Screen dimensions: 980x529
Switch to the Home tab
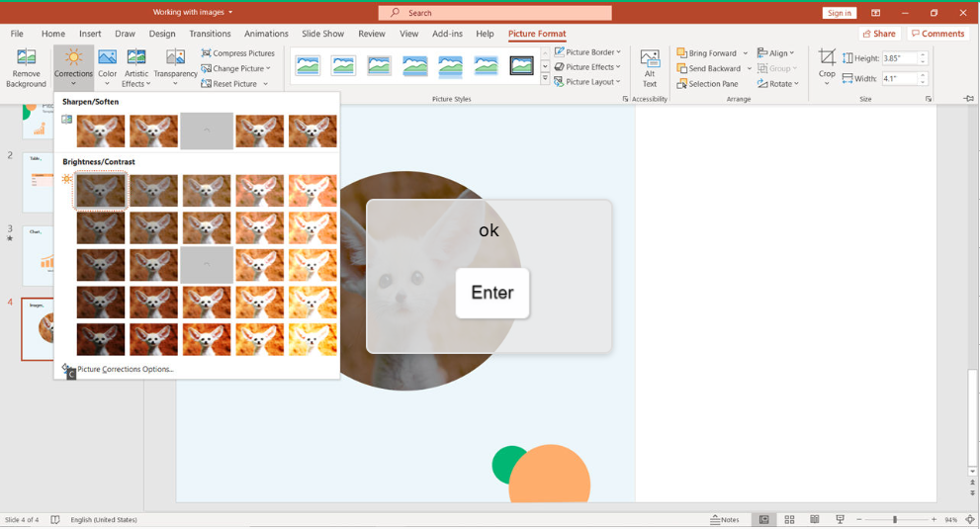(x=53, y=34)
